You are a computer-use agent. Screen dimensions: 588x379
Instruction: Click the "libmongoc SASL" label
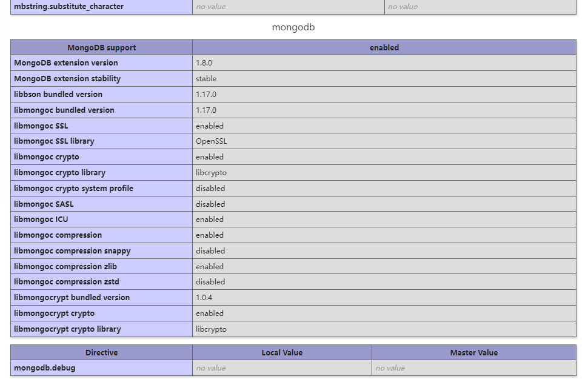(44, 204)
